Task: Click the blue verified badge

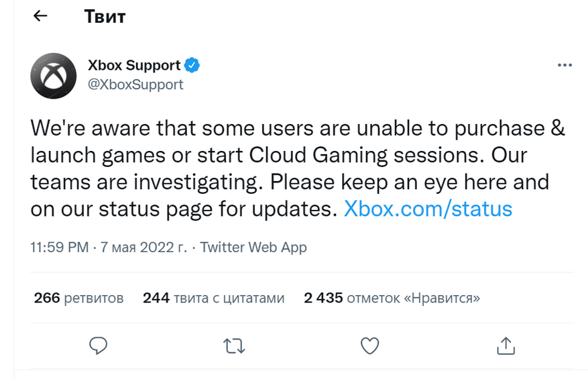Action: pyautogui.click(x=192, y=66)
